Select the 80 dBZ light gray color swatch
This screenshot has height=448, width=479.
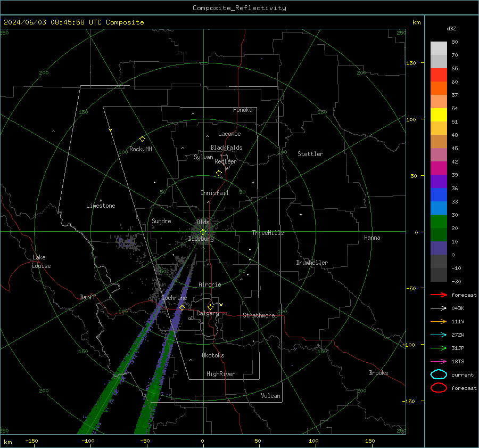pyautogui.click(x=439, y=48)
